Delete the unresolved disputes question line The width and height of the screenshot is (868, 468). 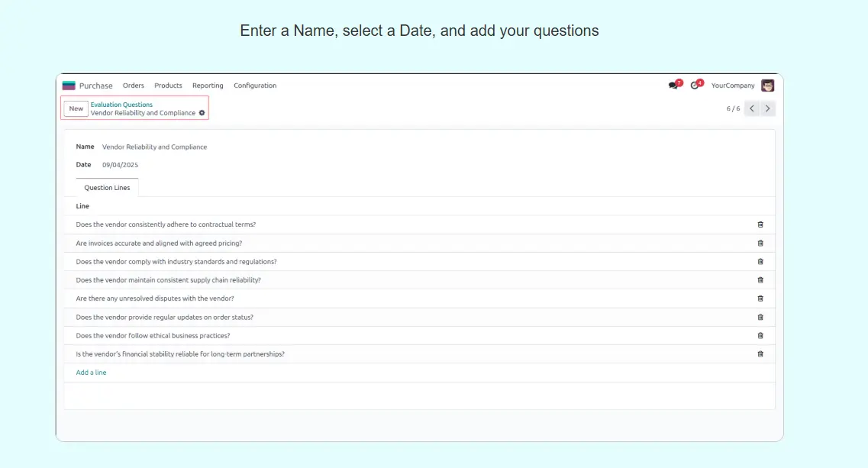pyautogui.click(x=760, y=299)
